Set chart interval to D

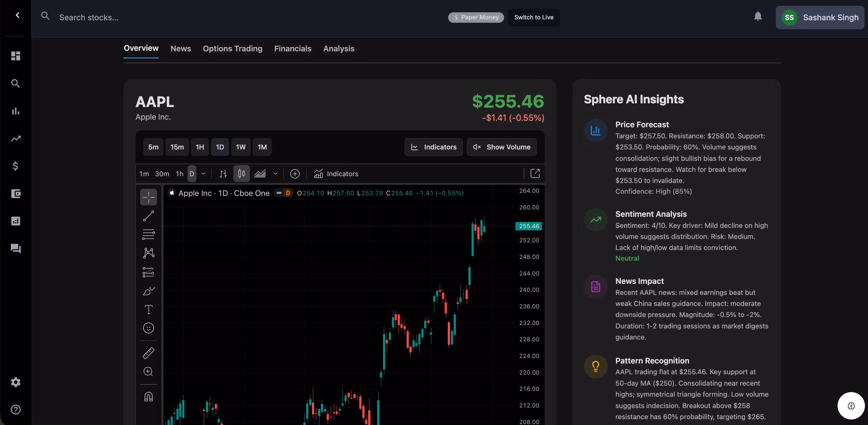coord(192,174)
